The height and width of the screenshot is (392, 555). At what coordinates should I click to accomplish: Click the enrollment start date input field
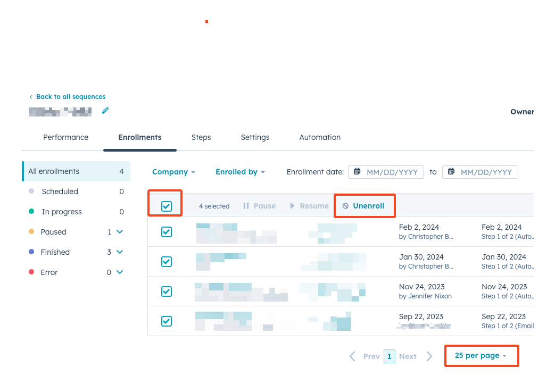click(x=392, y=172)
